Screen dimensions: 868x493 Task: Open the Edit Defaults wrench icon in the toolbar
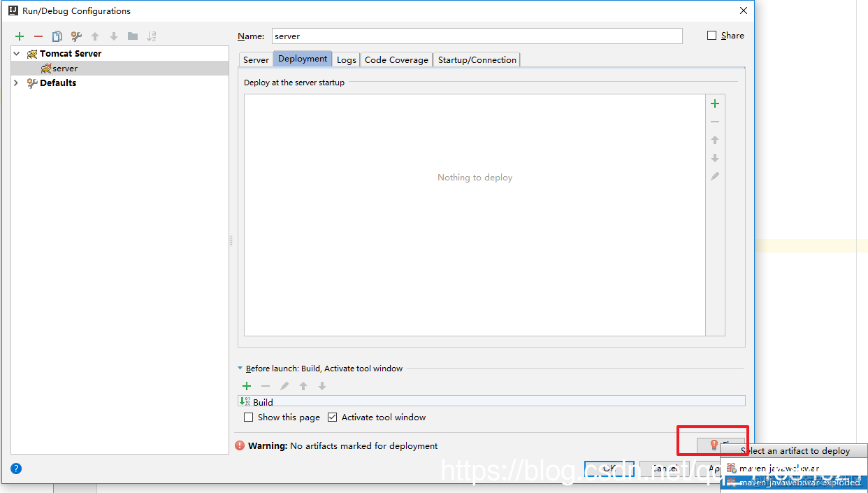[76, 36]
